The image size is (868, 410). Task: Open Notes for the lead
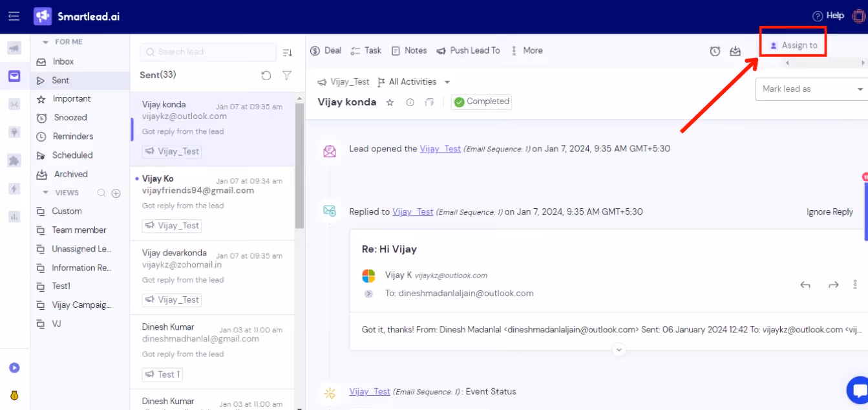click(x=409, y=50)
